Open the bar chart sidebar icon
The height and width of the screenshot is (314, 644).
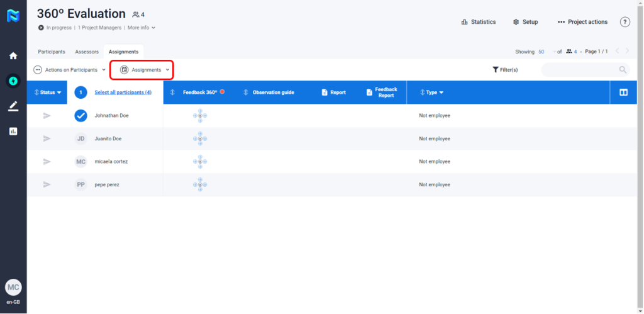coord(13,131)
